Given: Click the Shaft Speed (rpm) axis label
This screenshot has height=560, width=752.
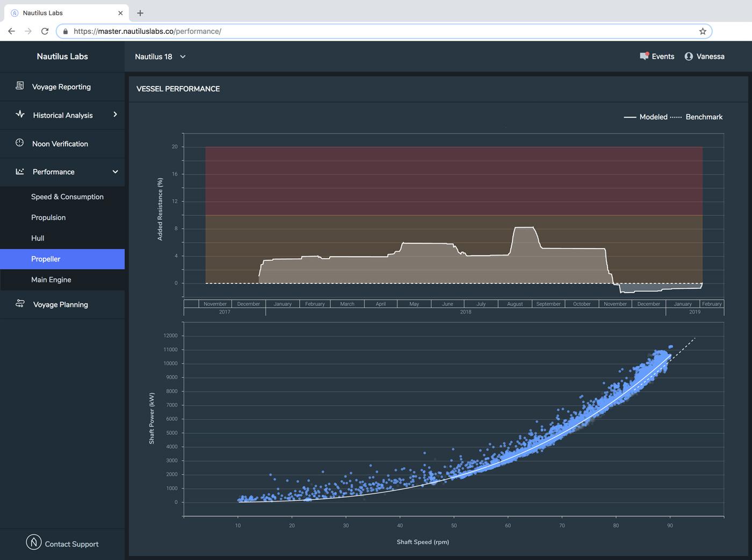Looking at the screenshot, I should click(423, 542).
